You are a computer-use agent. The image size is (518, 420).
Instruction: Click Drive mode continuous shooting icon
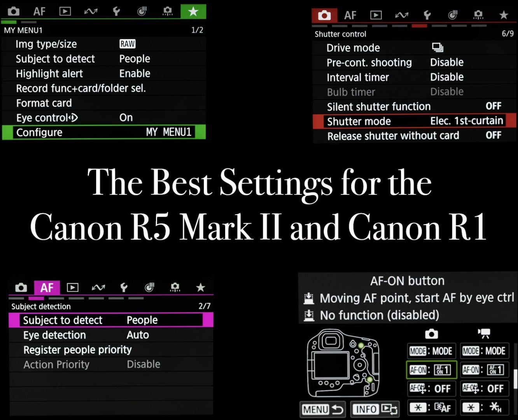point(437,47)
